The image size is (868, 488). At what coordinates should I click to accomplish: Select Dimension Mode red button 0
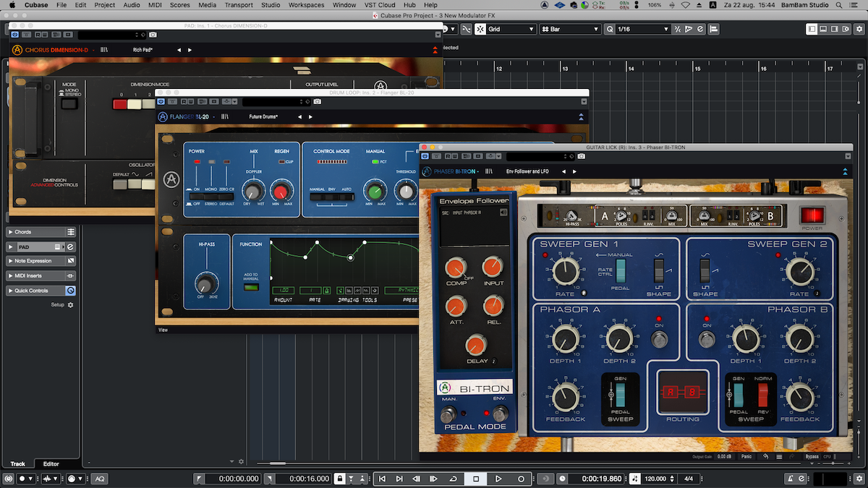click(119, 104)
